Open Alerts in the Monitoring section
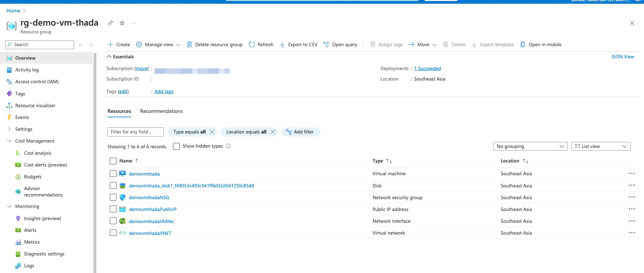The height and width of the screenshot is (273, 644). pyautogui.click(x=30, y=230)
